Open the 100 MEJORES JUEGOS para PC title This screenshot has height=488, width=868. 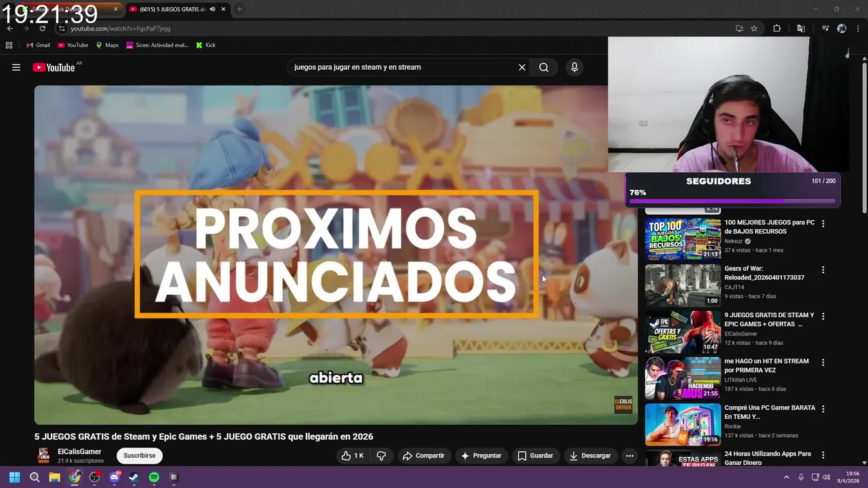pos(769,227)
